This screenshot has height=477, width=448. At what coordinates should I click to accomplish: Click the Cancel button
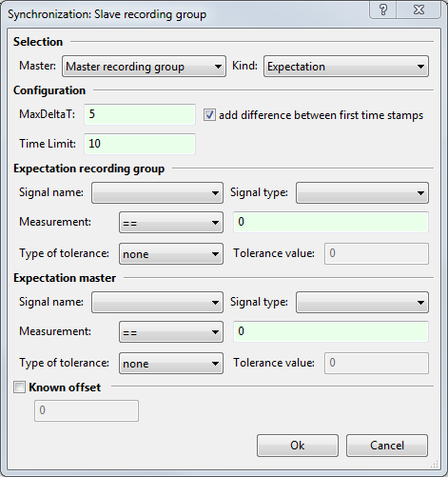point(387,446)
